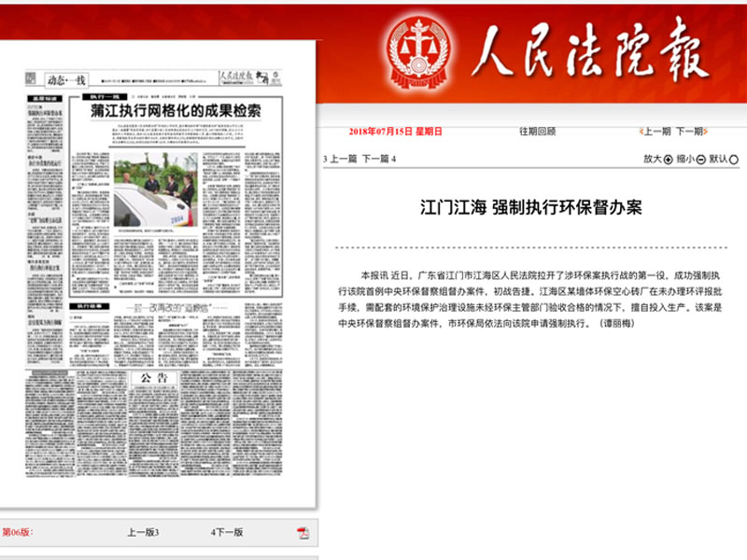Open the PDF download icon for page 06
747x560 pixels.
[303, 533]
